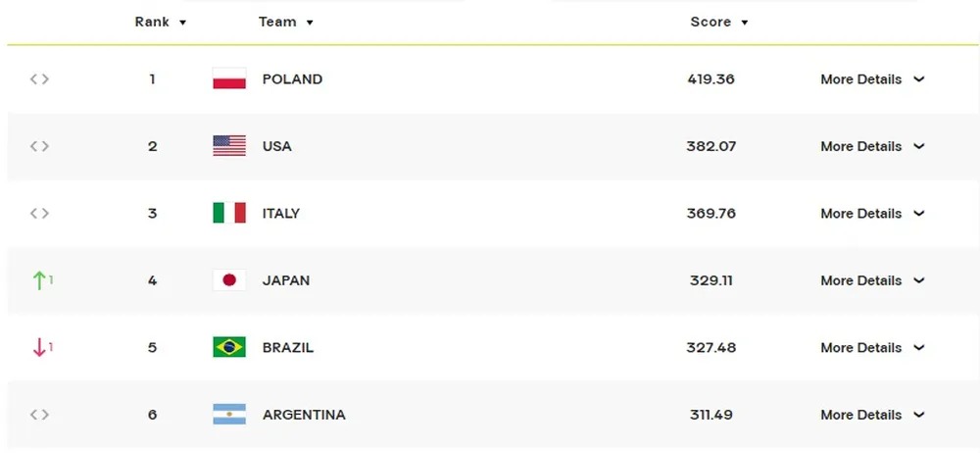Image resolution: width=980 pixels, height=453 pixels.
Task: Expand More Details for USA
Action: (x=872, y=146)
